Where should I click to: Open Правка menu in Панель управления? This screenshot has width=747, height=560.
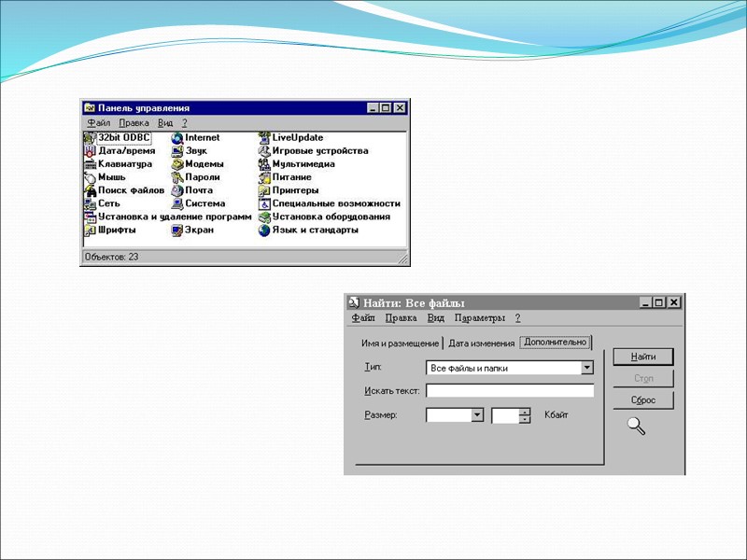[134, 123]
